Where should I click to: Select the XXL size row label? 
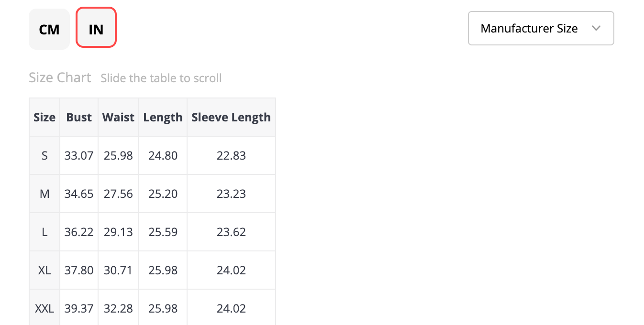44,308
